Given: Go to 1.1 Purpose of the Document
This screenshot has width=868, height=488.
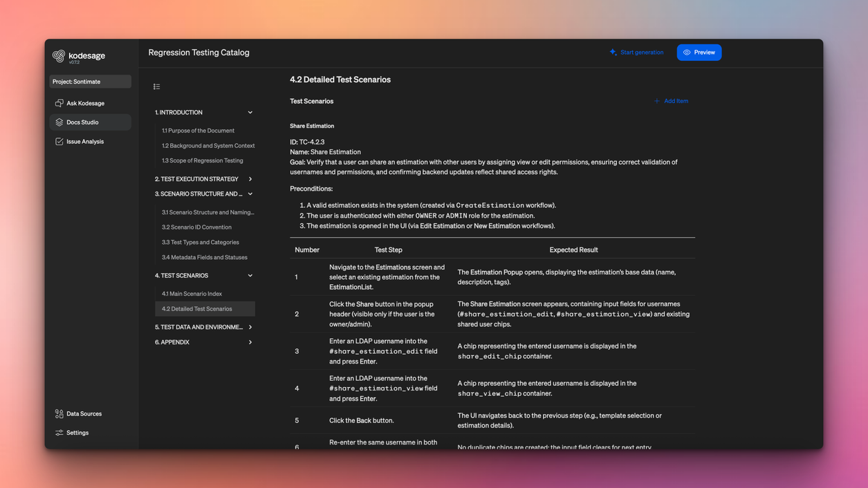Looking at the screenshot, I should [x=198, y=131].
